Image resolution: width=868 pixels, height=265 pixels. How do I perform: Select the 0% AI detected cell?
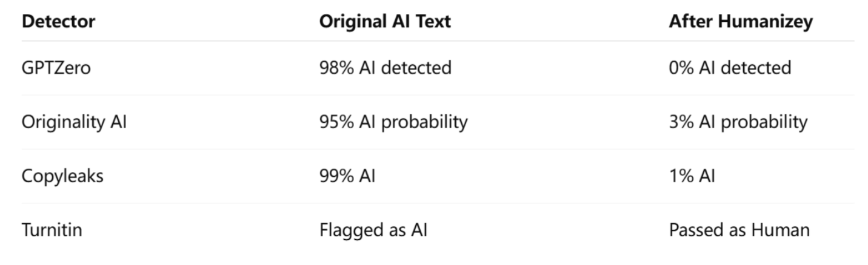730,67
